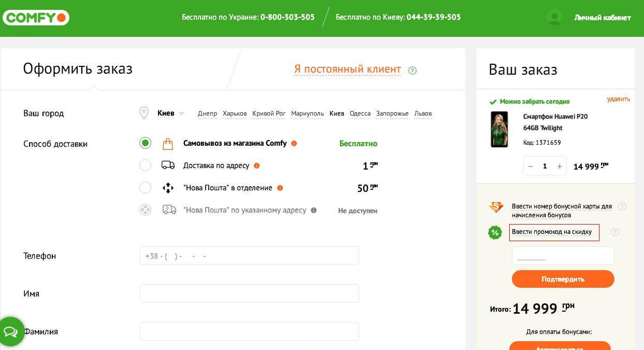
Task: Click help icon beside 'Я постоянный клиент'
Action: (x=412, y=71)
